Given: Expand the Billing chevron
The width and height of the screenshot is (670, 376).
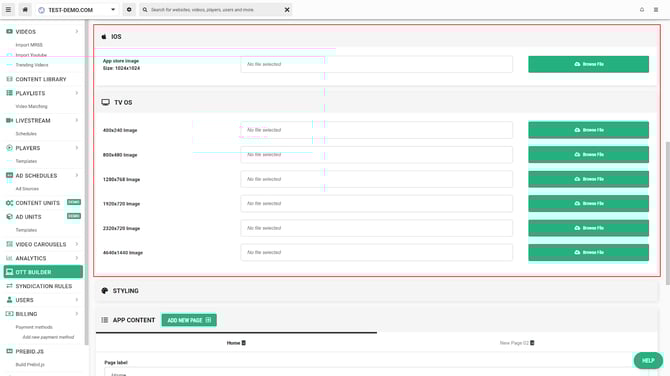Looking at the screenshot, I should coord(77,314).
